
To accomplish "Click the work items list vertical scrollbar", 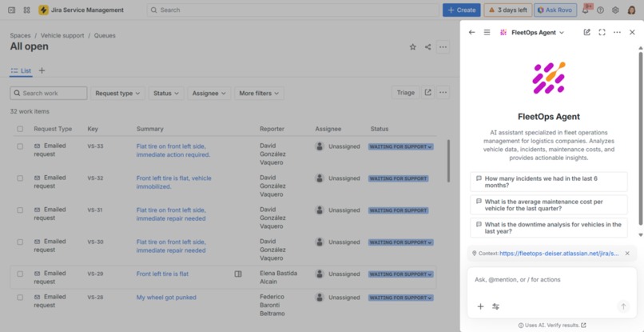I will coord(448,161).
